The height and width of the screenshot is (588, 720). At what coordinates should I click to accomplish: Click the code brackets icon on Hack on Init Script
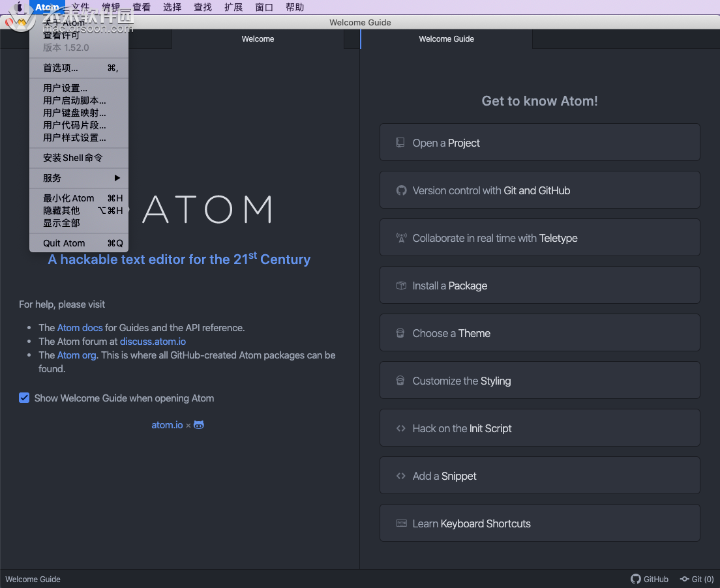[x=400, y=428]
